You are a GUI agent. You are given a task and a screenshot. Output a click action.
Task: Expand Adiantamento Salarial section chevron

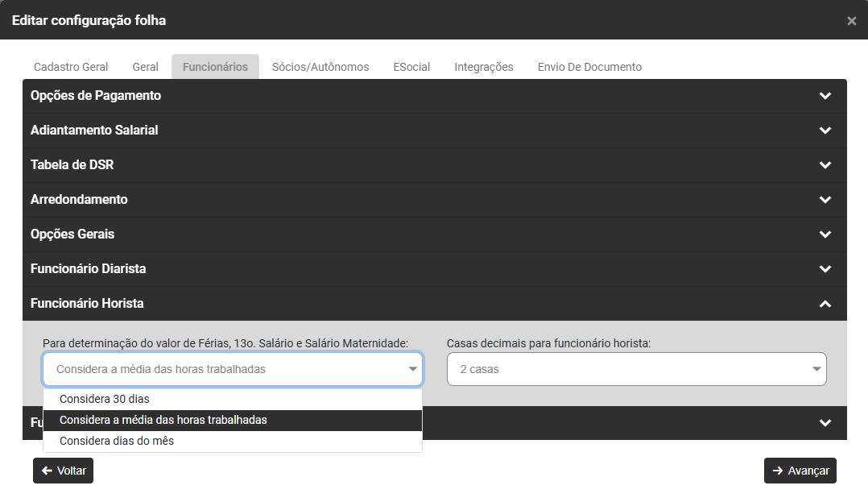pyautogui.click(x=825, y=131)
